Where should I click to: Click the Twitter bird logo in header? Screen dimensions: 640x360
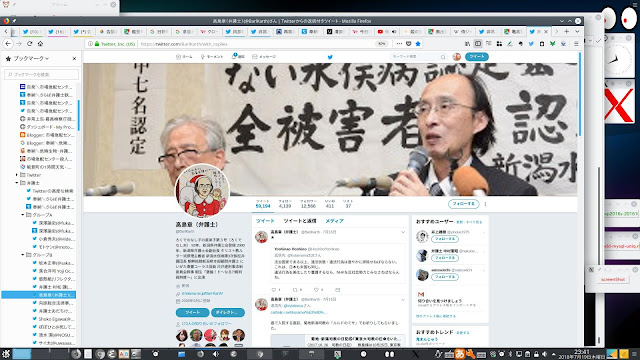click(x=330, y=57)
